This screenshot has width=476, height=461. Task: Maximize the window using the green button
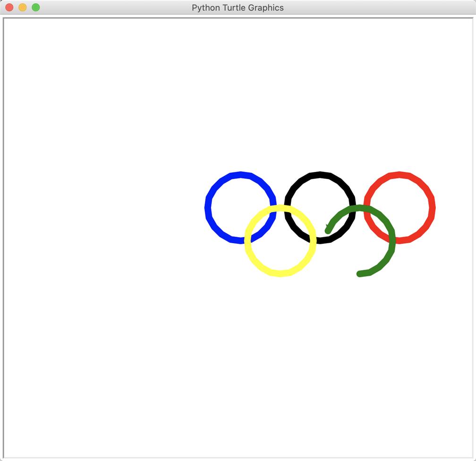click(35, 8)
